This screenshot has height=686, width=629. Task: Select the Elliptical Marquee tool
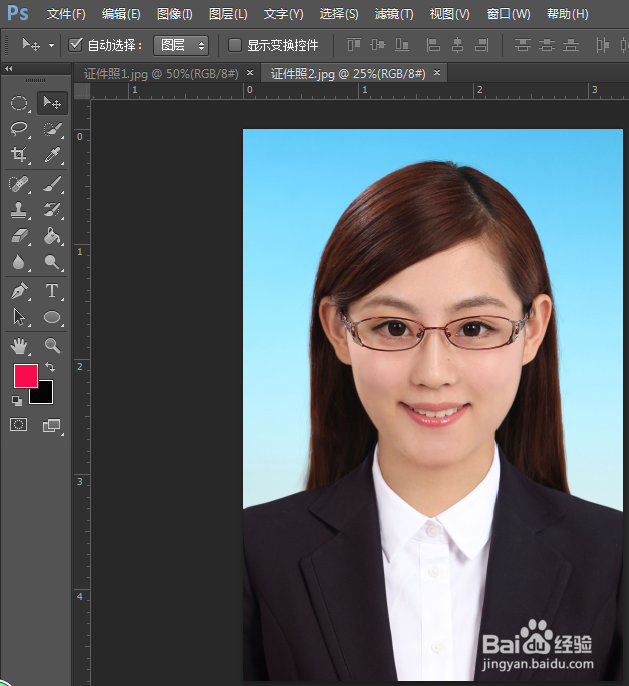pyautogui.click(x=19, y=103)
